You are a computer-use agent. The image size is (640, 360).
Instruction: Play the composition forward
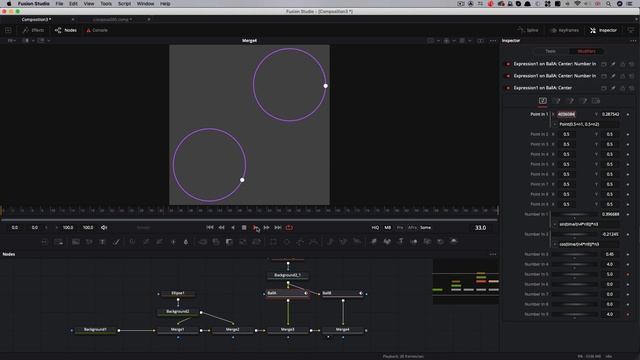pyautogui.click(x=255, y=227)
